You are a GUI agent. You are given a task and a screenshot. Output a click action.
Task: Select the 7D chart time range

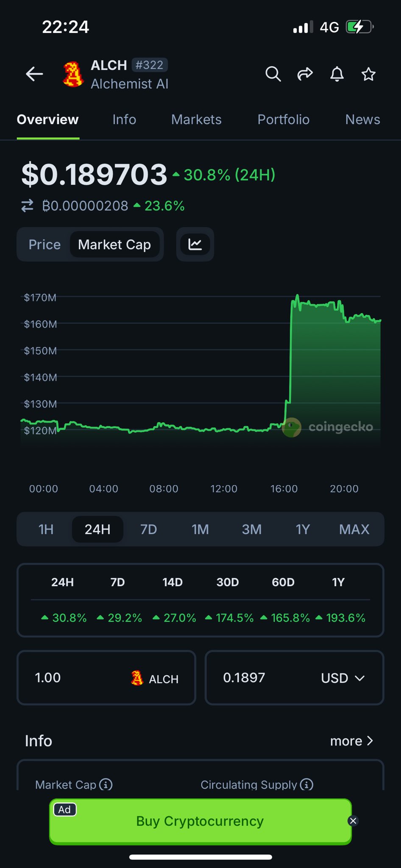148,529
